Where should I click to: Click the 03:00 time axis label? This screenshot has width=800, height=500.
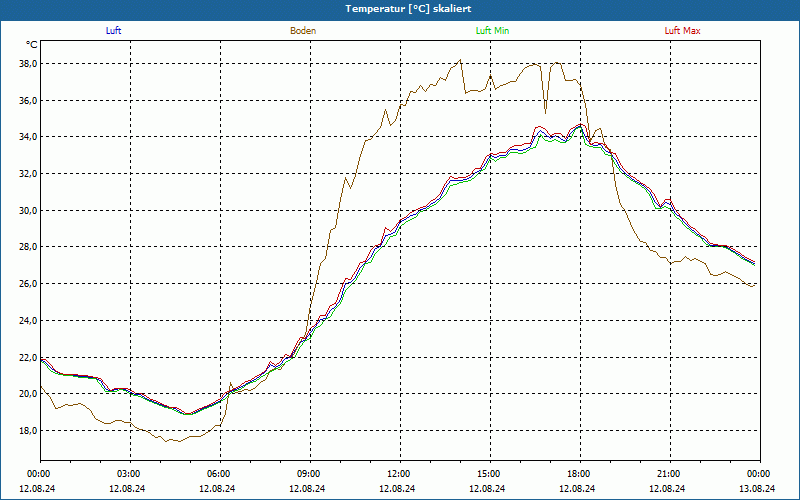(x=131, y=474)
